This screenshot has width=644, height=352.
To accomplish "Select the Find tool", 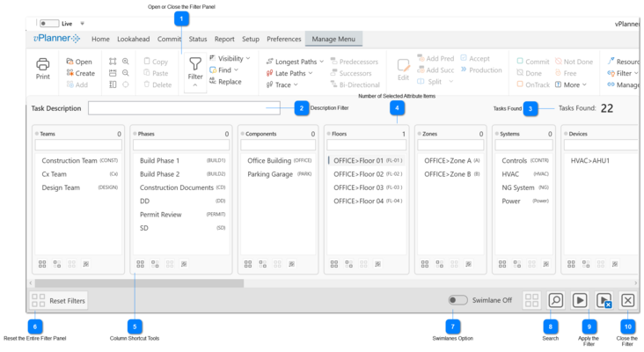I will [220, 70].
